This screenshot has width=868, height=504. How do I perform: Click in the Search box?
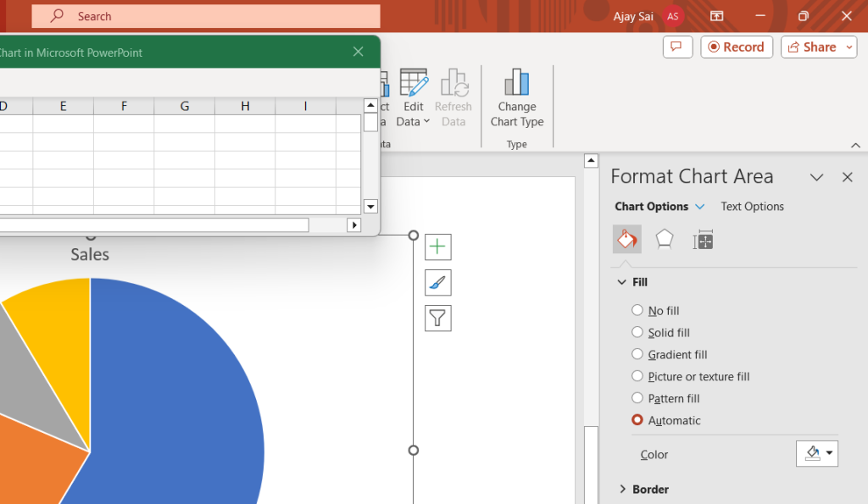206,16
